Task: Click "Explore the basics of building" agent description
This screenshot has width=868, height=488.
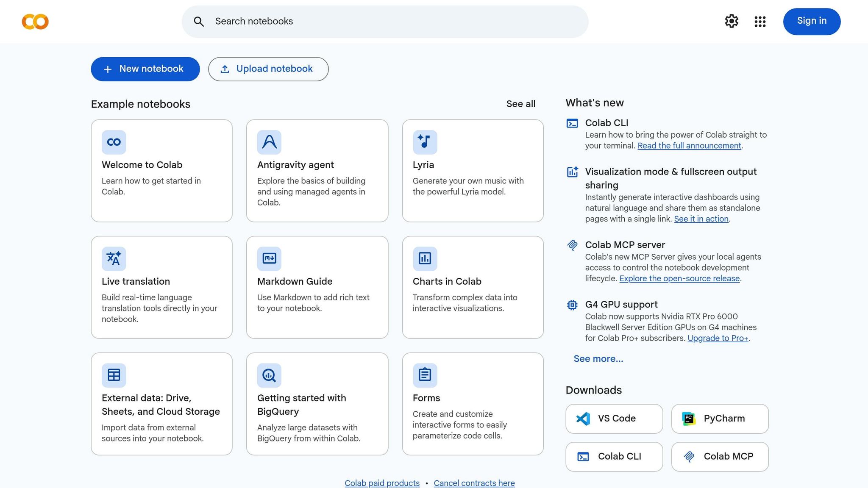Action: point(311,192)
